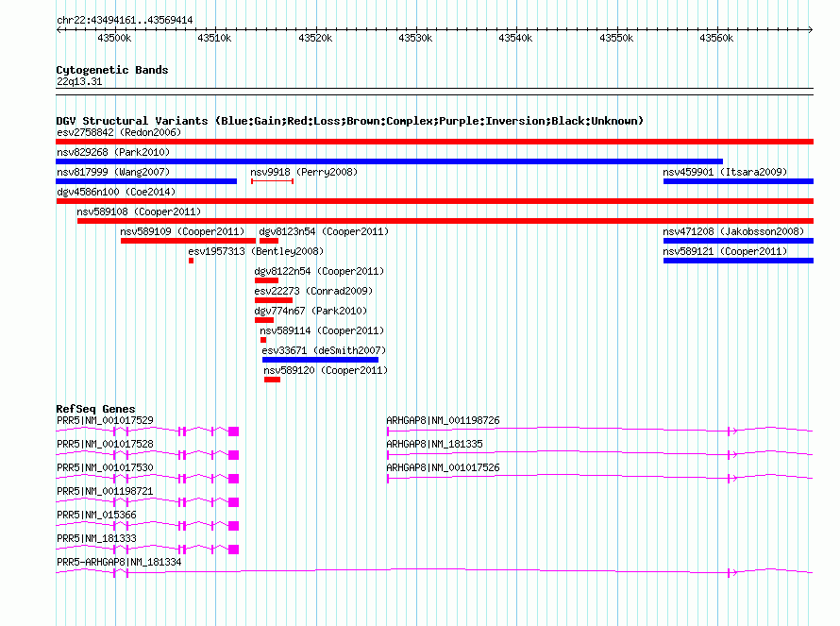
Task: Select the PRR5|NM_181333 transcript label
Action: (96, 538)
